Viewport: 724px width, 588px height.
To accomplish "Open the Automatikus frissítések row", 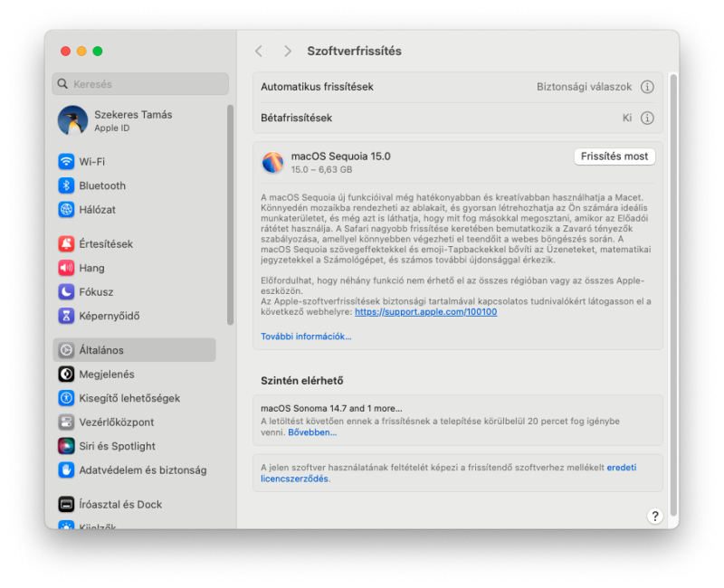I will pyautogui.click(x=458, y=87).
